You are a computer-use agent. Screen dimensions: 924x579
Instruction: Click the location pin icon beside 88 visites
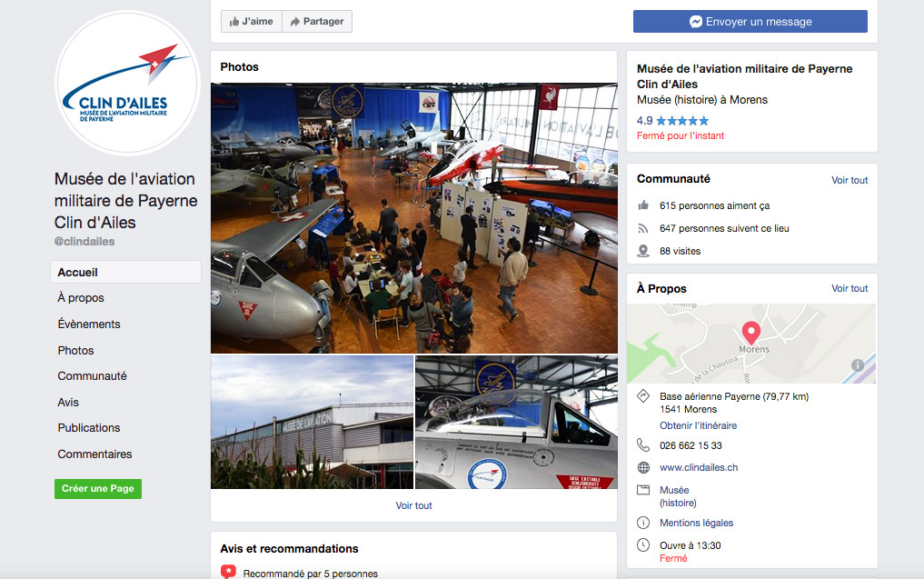tap(643, 251)
